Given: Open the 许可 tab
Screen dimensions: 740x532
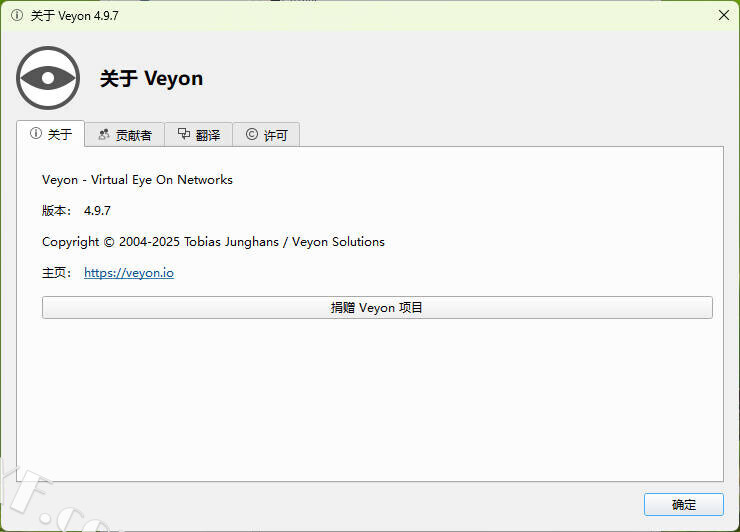Looking at the screenshot, I should coord(266,135).
